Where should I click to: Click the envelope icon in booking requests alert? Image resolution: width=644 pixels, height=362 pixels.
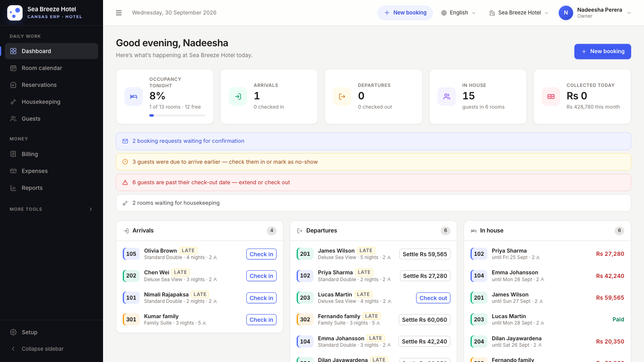(x=125, y=141)
